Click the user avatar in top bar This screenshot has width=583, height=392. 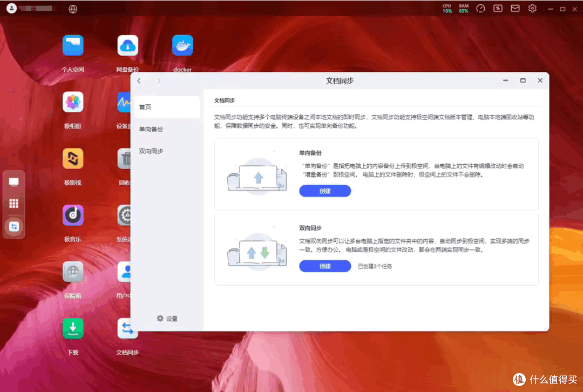pos(11,8)
